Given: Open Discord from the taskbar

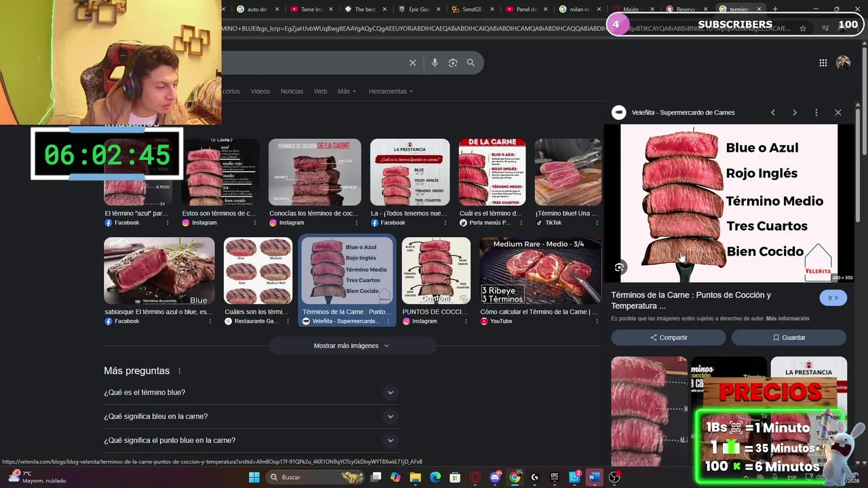Looking at the screenshot, I should pos(495,477).
